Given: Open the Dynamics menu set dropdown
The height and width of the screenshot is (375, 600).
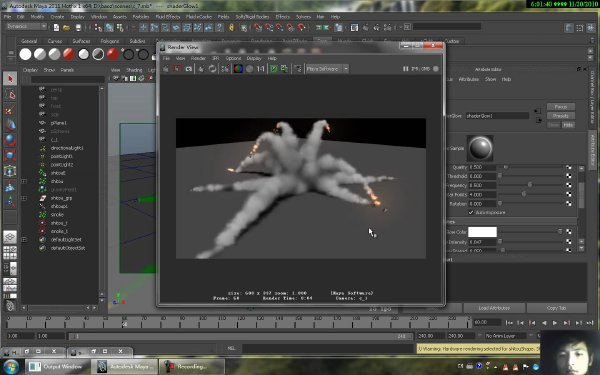Looking at the screenshot, I should (x=27, y=26).
